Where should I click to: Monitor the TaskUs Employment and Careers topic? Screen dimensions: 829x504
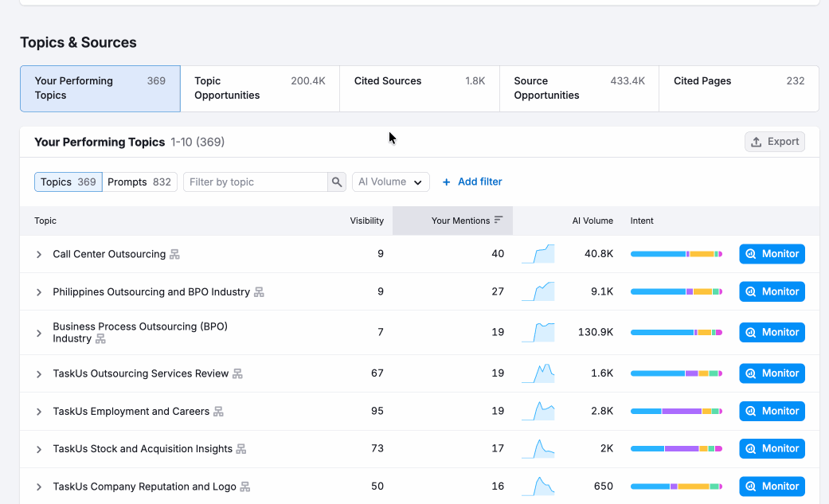772,411
